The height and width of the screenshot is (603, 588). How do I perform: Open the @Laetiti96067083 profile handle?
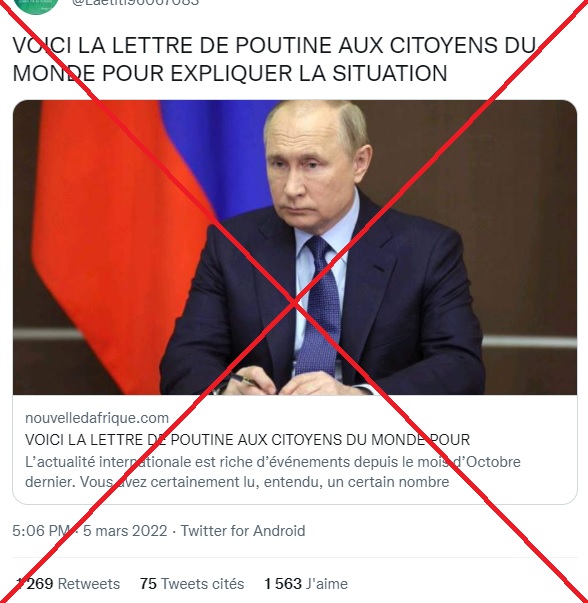point(135,3)
